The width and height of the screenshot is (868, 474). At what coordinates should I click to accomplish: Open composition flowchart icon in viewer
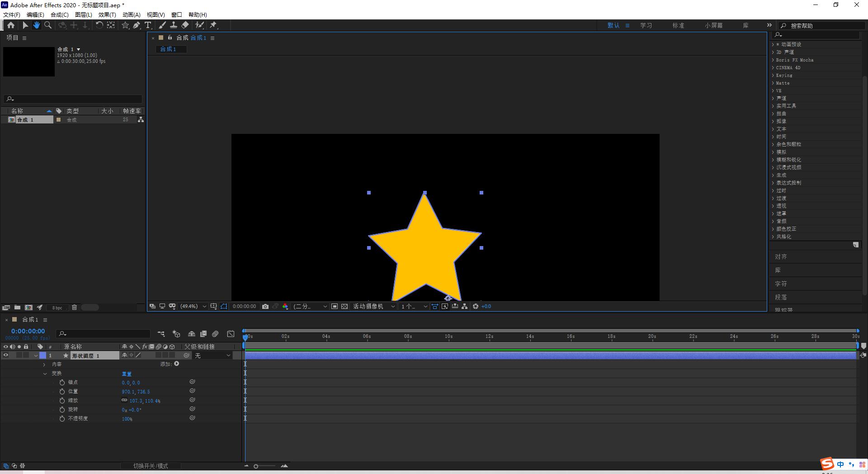point(464,306)
